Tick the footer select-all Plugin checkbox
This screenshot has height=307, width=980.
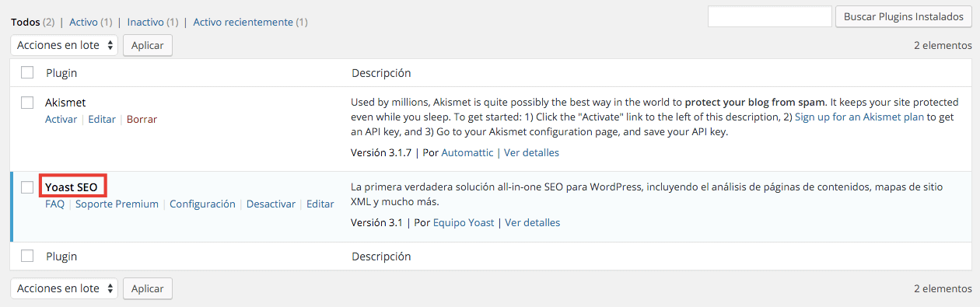point(27,256)
